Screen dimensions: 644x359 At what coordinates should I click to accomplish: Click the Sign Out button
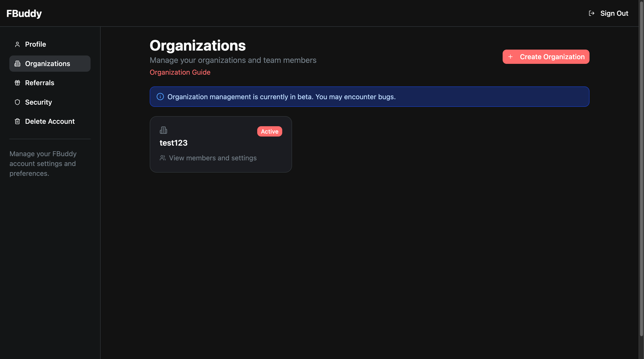pos(608,13)
